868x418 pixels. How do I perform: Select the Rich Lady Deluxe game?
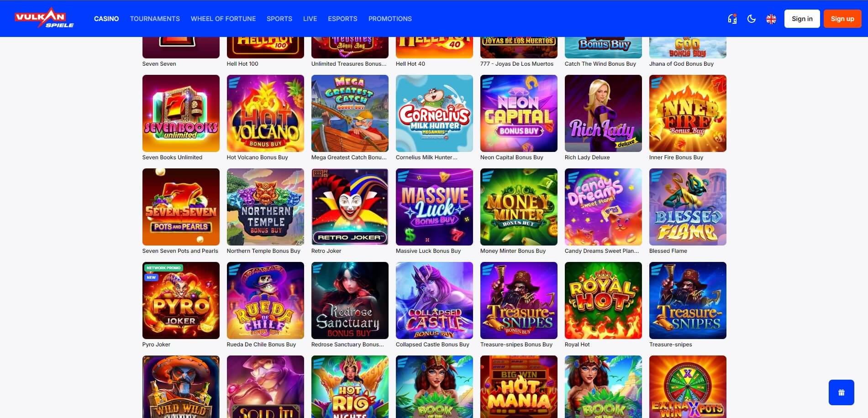pos(603,113)
